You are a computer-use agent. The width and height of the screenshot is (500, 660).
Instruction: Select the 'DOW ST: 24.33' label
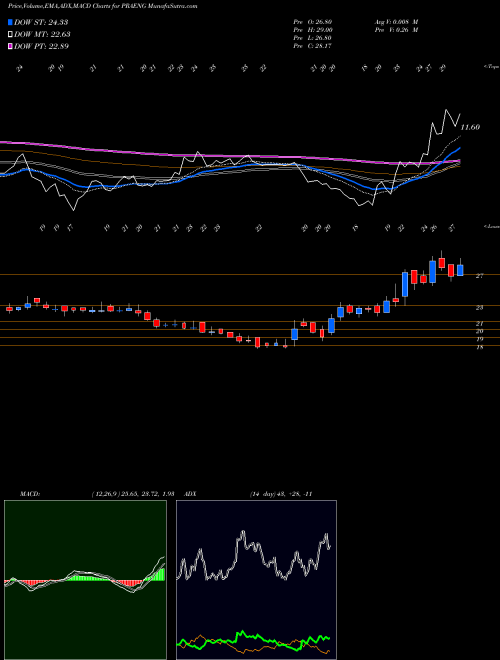pos(41,22)
